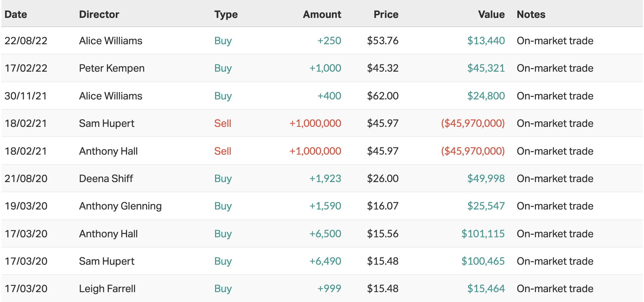
Task: Select the +6,490 amount cell
Action: 325,261
